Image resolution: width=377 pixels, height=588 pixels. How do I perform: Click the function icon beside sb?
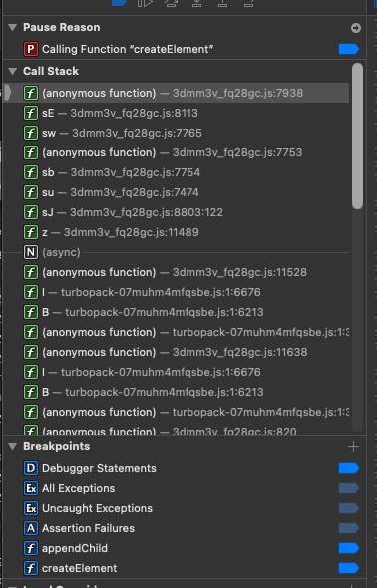pos(31,172)
